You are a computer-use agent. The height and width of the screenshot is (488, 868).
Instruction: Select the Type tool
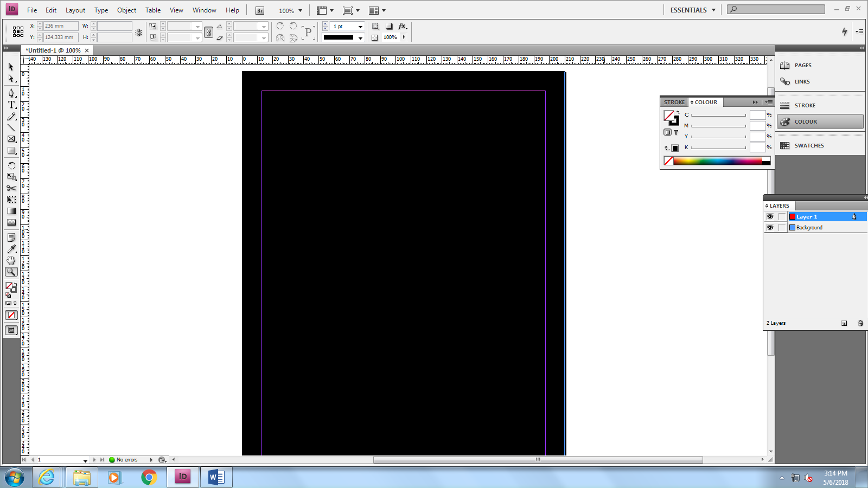(11, 105)
